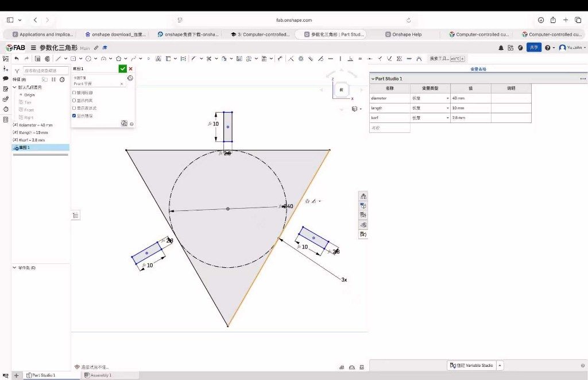Screen dimensions: 588x380
Task: Apply the Vertical constraint
Action: pos(340,59)
